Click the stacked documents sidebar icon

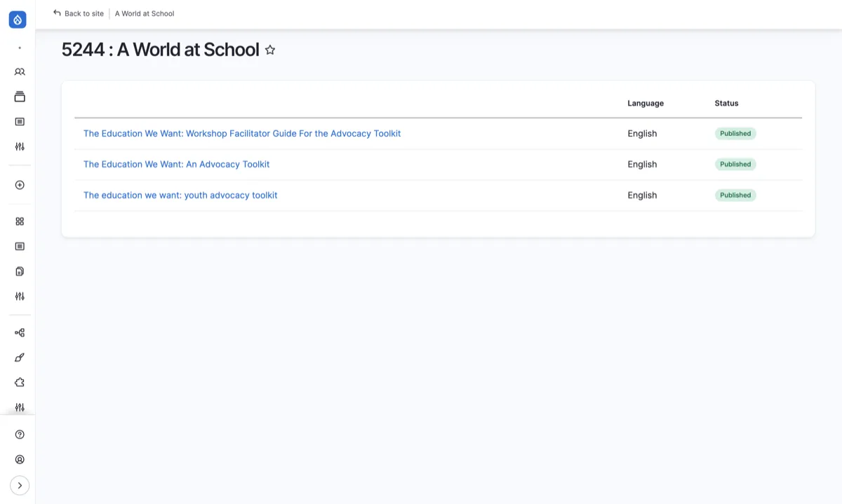pyautogui.click(x=20, y=271)
